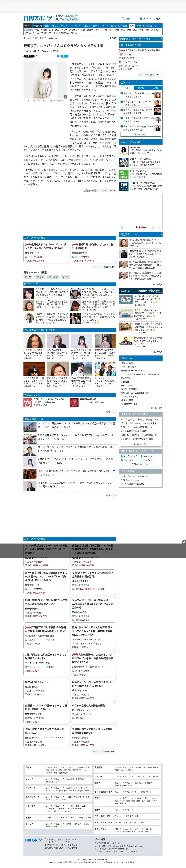The image size is (186, 868).
Task: Open the Nikkan Sports PREMIUM icon
Action: tap(124, 186)
